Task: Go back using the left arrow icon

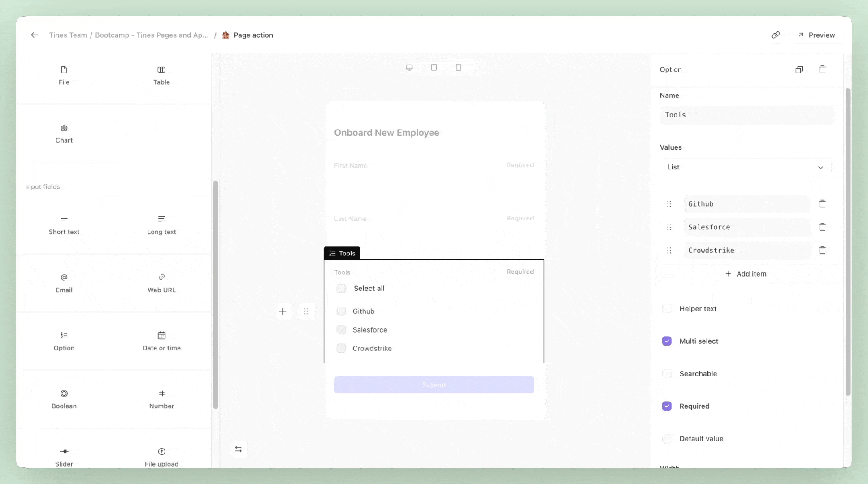Action: tap(35, 35)
